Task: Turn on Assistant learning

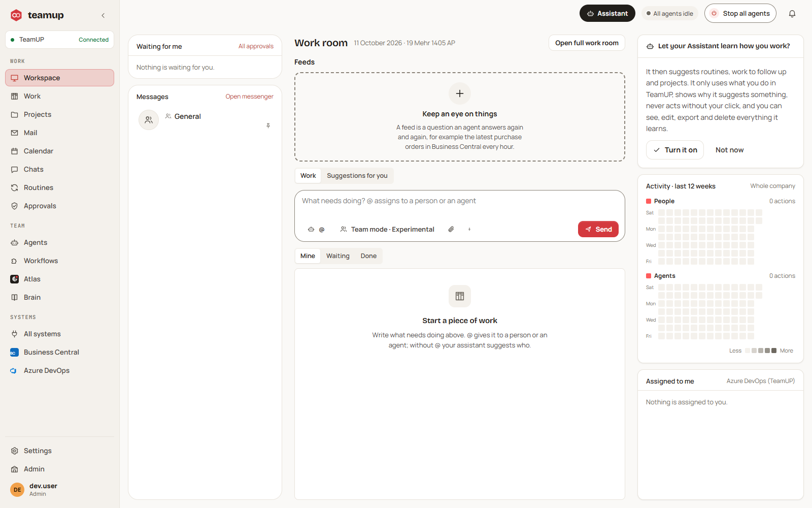Action: (674, 150)
